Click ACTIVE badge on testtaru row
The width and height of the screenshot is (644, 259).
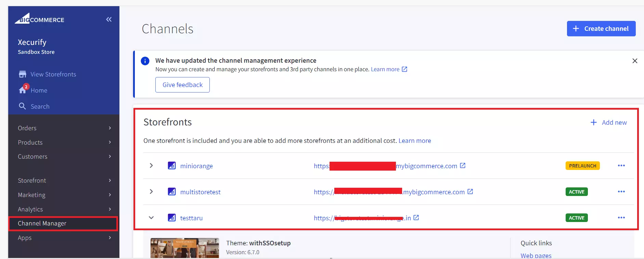coord(577,218)
